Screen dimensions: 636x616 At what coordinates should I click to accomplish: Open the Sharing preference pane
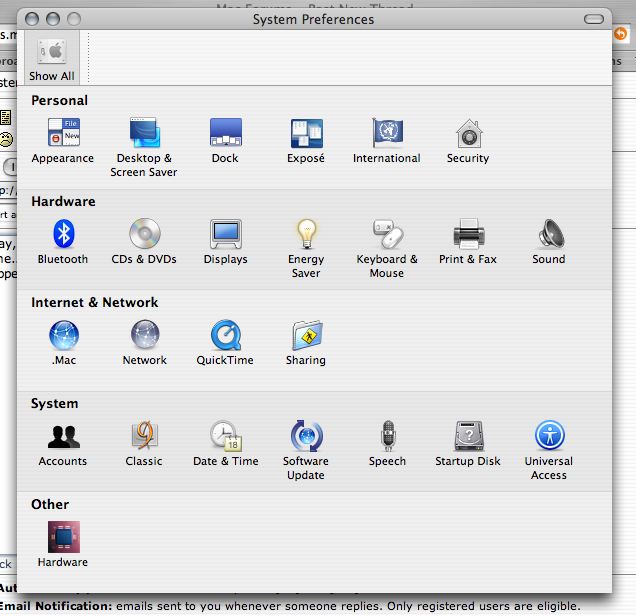coord(306,343)
